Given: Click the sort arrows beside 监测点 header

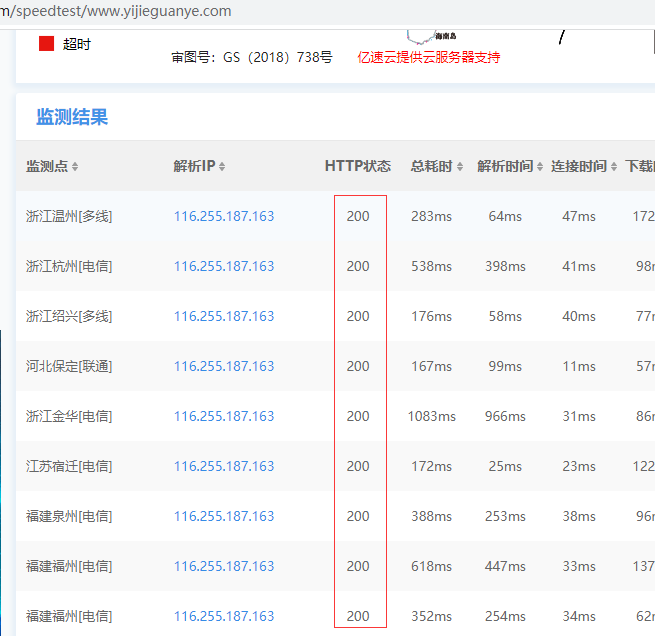Looking at the screenshot, I should [x=75, y=167].
